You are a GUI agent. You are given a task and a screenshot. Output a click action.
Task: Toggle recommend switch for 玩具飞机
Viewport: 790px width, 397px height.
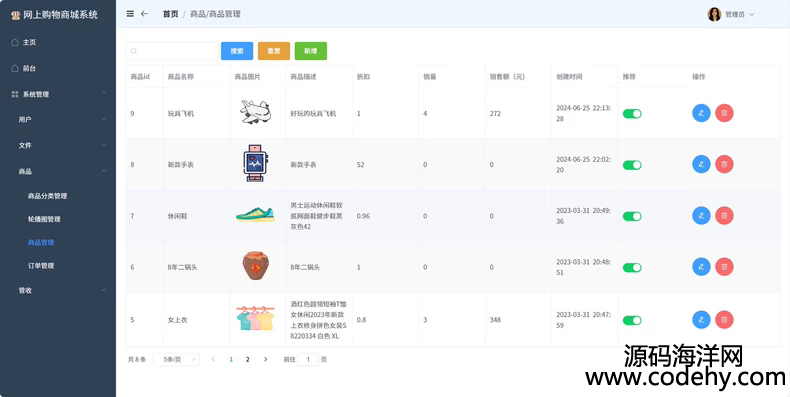(632, 113)
